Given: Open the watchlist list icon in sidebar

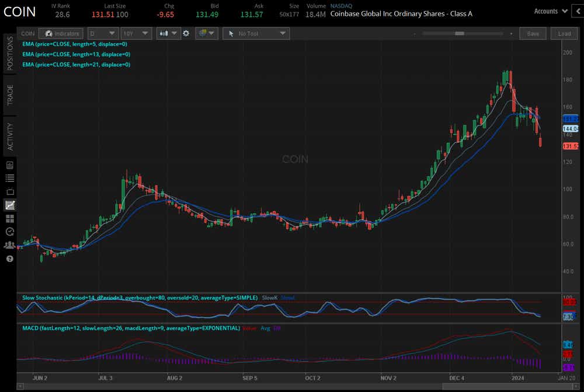Looking at the screenshot, I should 9,178.
